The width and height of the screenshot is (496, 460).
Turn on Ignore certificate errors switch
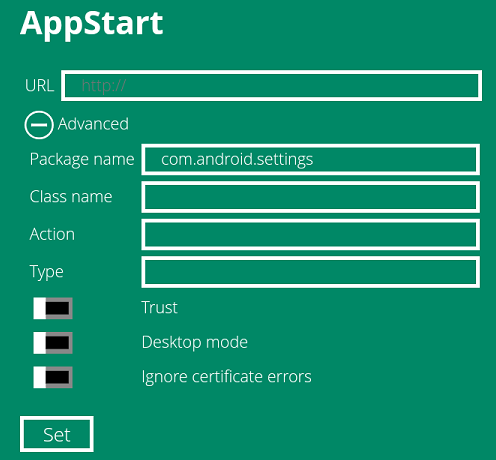click(53, 377)
